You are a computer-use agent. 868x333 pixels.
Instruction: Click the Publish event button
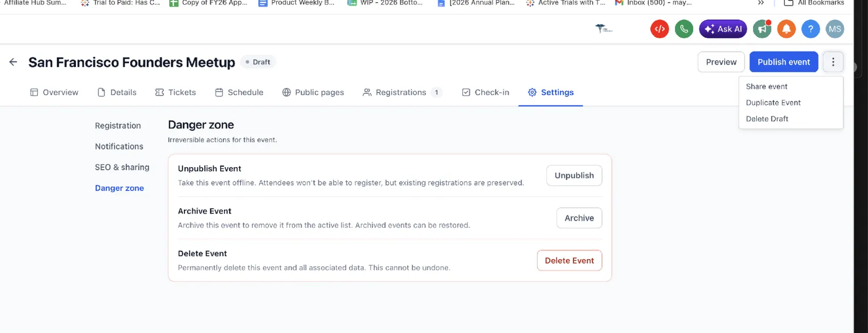click(784, 62)
